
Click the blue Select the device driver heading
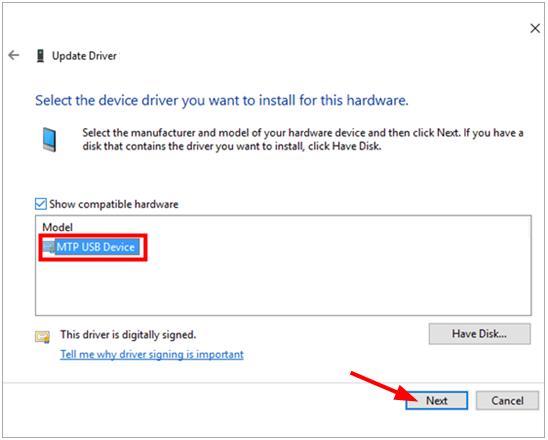pos(222,101)
